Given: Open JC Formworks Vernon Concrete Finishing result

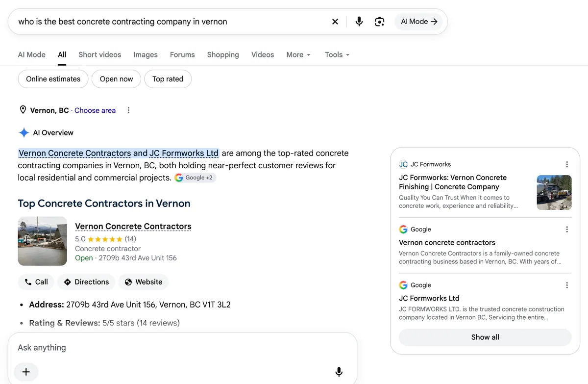Looking at the screenshot, I should pyautogui.click(x=453, y=182).
